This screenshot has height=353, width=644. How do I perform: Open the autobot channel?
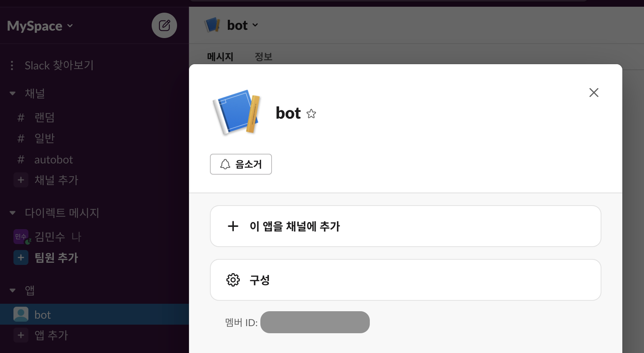(53, 160)
